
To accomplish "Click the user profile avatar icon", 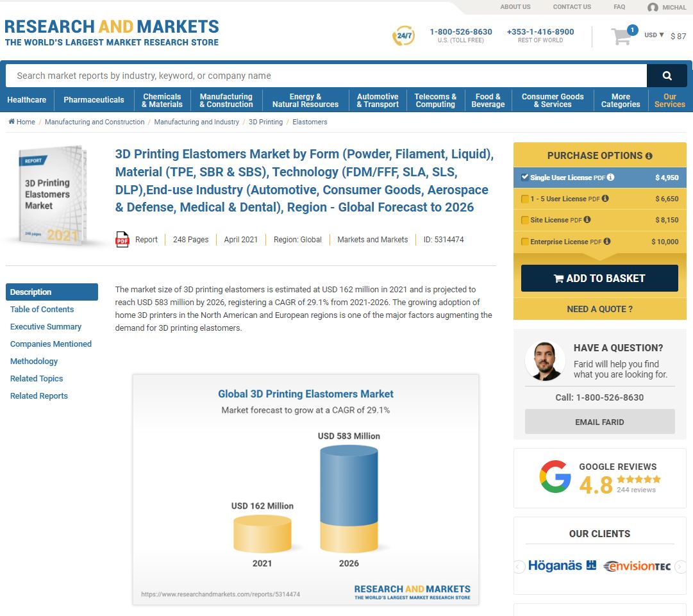I will pyautogui.click(x=653, y=8).
